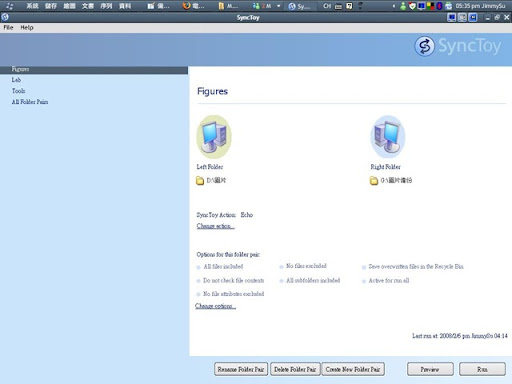Click the Rename Folder Pair button

click(241, 369)
